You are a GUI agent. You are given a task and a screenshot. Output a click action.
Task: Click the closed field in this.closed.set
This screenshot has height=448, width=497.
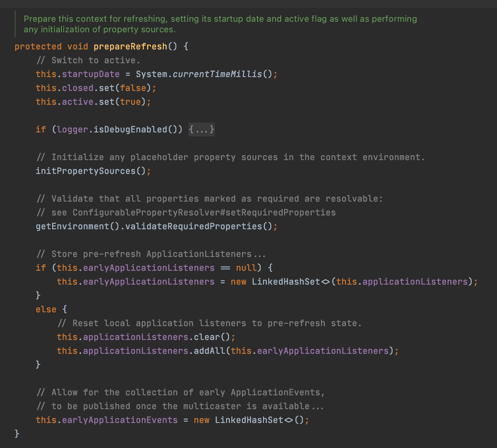(x=78, y=88)
